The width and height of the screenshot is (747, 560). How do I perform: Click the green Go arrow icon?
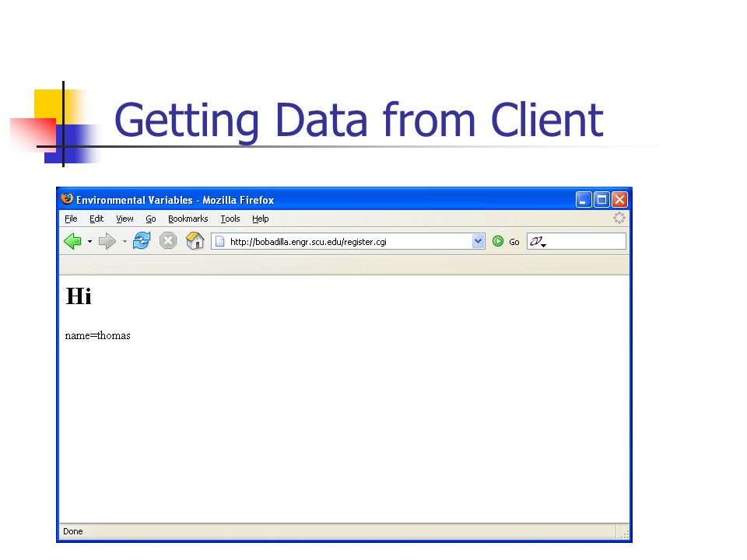498,241
